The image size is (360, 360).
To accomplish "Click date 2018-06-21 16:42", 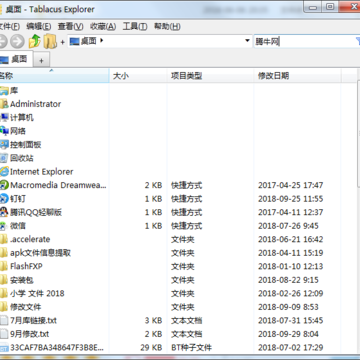I will [290, 239].
